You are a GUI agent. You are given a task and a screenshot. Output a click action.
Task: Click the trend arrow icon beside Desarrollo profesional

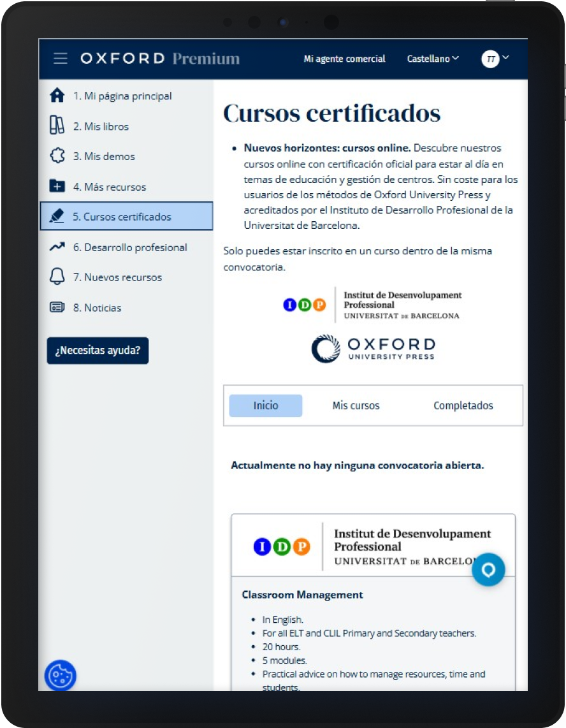click(57, 247)
